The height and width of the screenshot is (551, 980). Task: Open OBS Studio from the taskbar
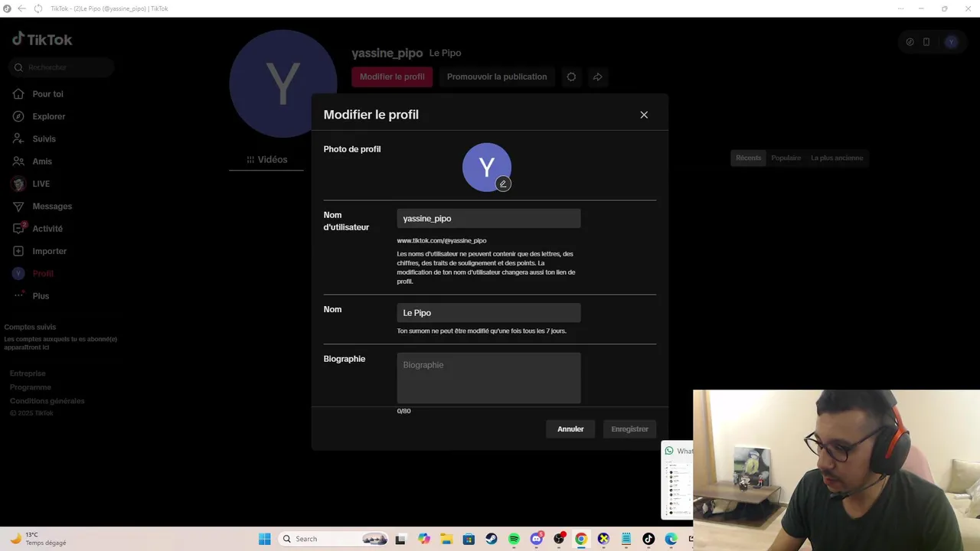click(559, 539)
